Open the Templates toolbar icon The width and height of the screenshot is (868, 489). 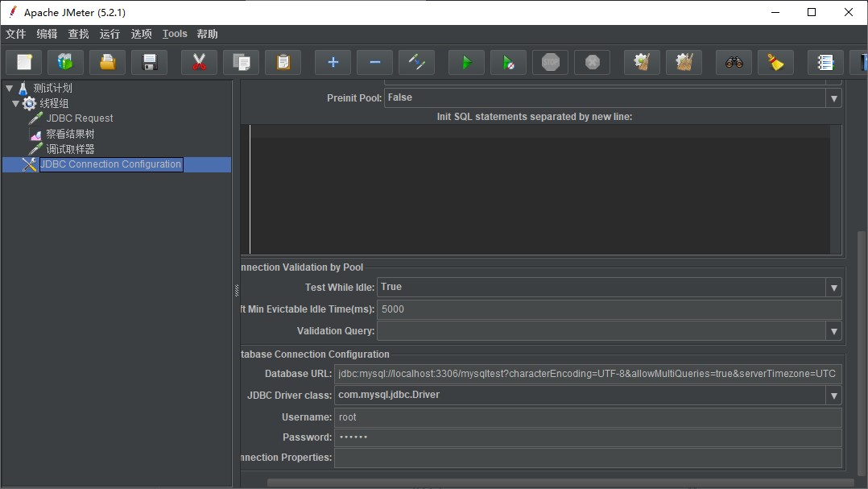65,62
